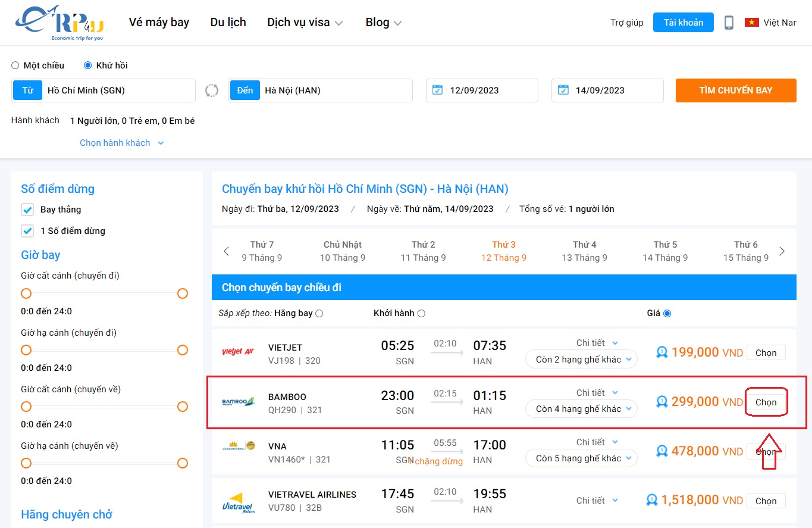Toggle the 1 Số điểm dừng checkbox

[x=27, y=231]
